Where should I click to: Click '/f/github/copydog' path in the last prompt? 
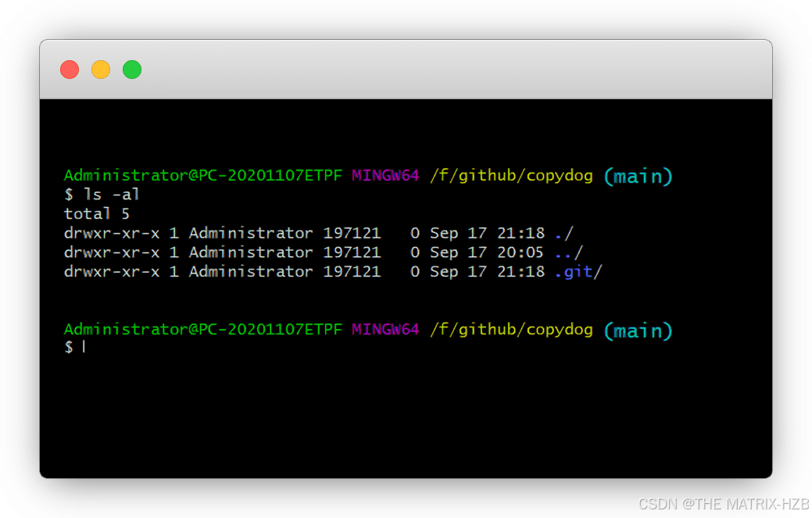[x=512, y=330]
